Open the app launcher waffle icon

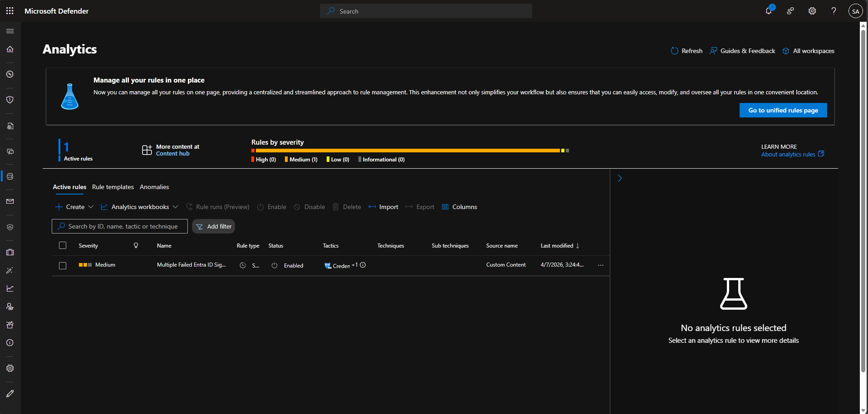(x=10, y=11)
